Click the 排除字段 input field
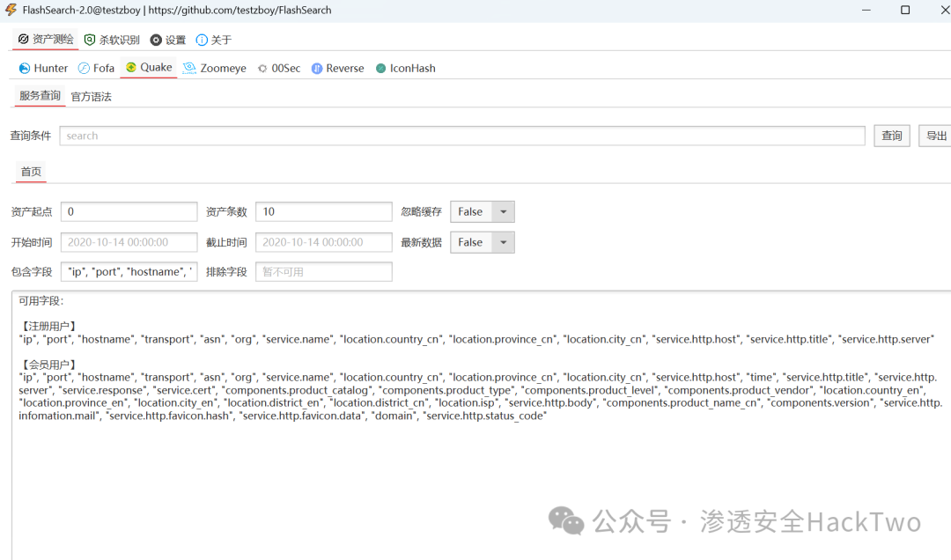 click(x=324, y=272)
